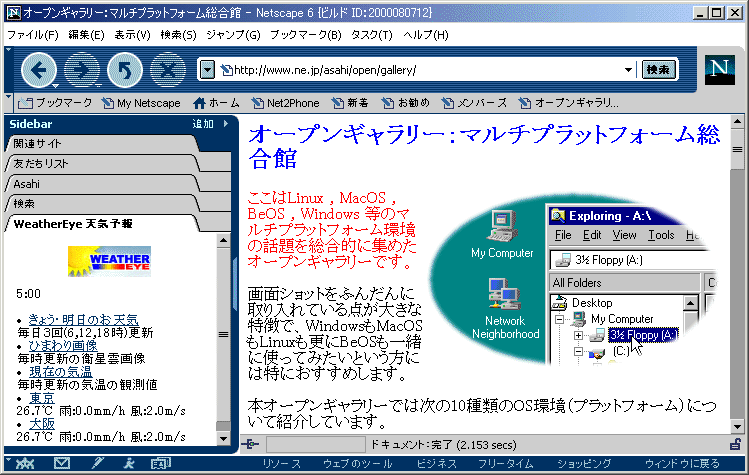Viewport: 749px width, 475px height.
Task: Open the ファイル(F) menu
Action: tap(32, 35)
